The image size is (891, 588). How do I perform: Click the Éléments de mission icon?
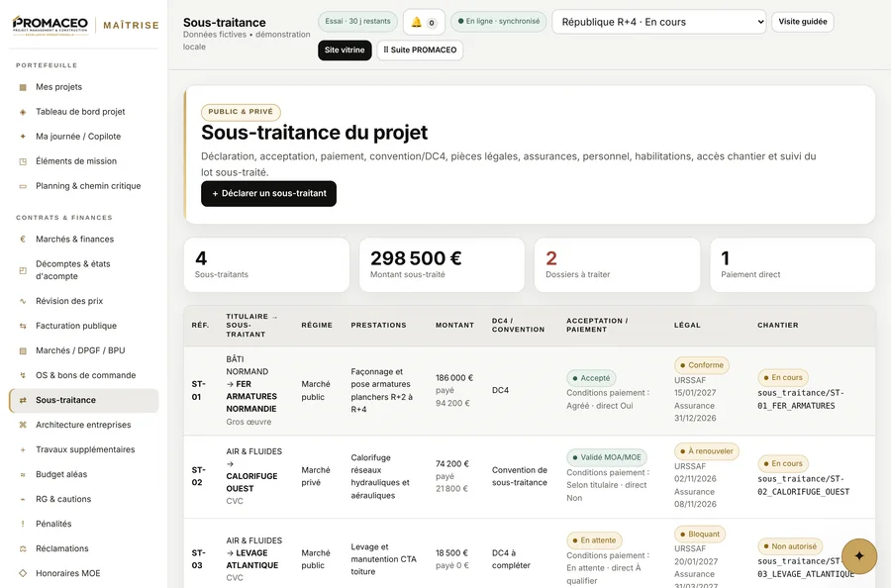[23, 161]
